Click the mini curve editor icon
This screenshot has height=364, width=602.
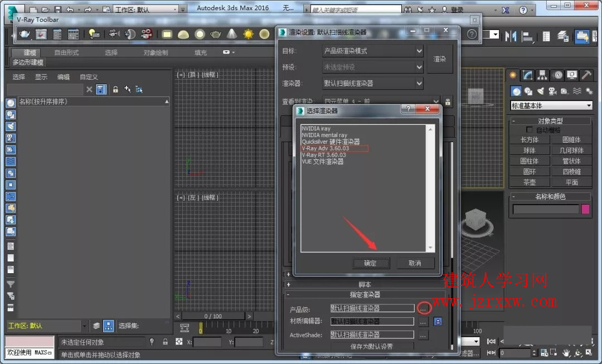click(x=185, y=328)
